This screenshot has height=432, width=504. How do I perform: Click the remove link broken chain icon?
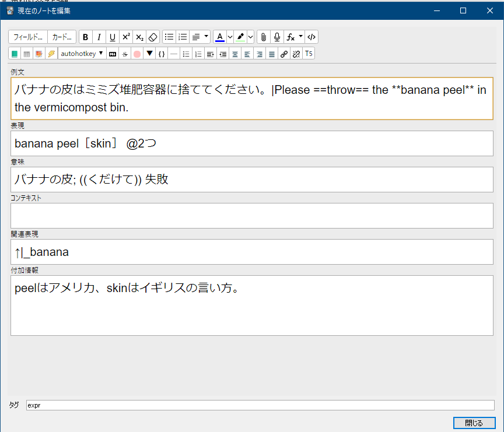296,54
